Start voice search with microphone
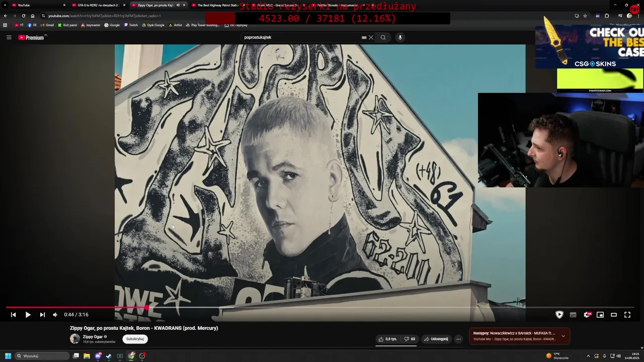644x362 pixels. (x=400, y=37)
